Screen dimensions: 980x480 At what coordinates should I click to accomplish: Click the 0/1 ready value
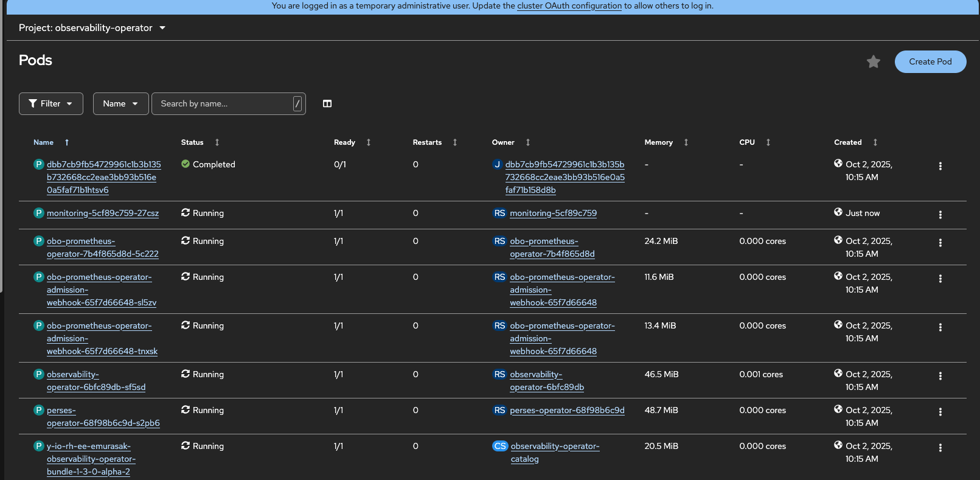(340, 164)
